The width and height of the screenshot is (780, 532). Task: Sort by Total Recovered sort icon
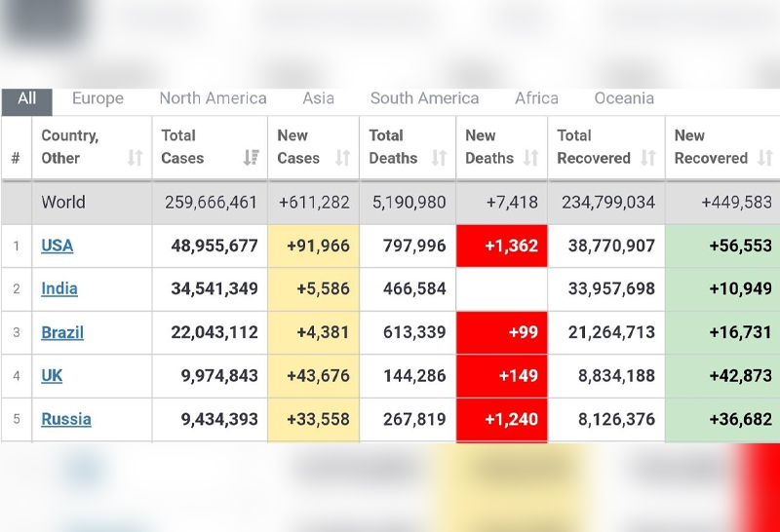tap(648, 158)
